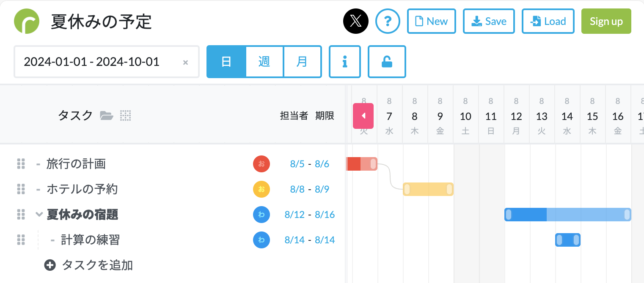Image resolution: width=644 pixels, height=283 pixels.
Task: Grab the drag handle for ホテルの予約
Action: click(21, 189)
